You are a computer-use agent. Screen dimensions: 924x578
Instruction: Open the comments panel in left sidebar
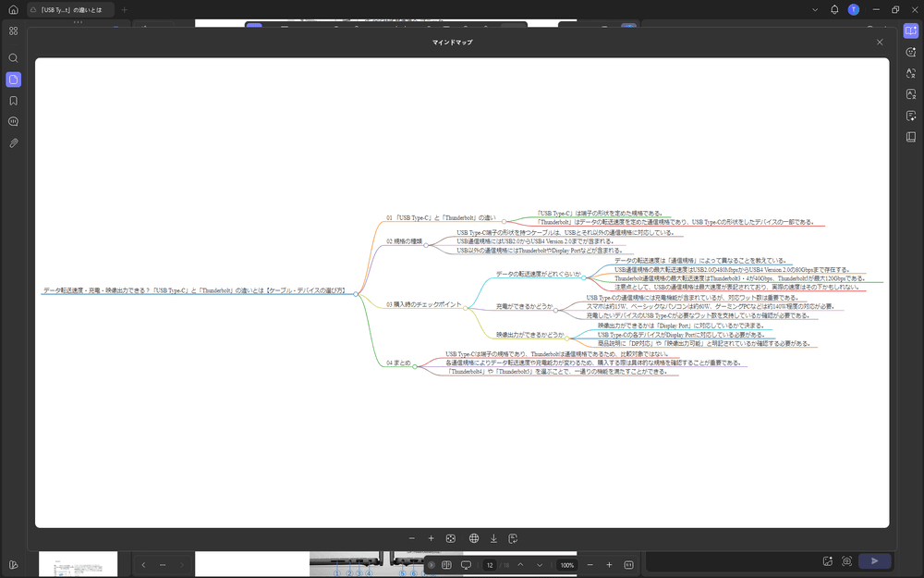[x=13, y=121]
